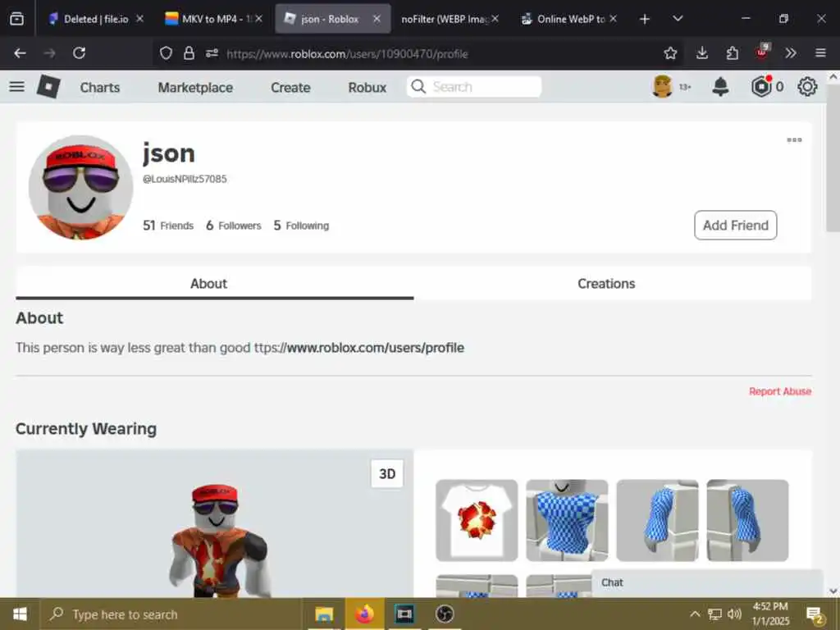Click Report Abuse link
This screenshot has width=840, height=630.
click(780, 391)
